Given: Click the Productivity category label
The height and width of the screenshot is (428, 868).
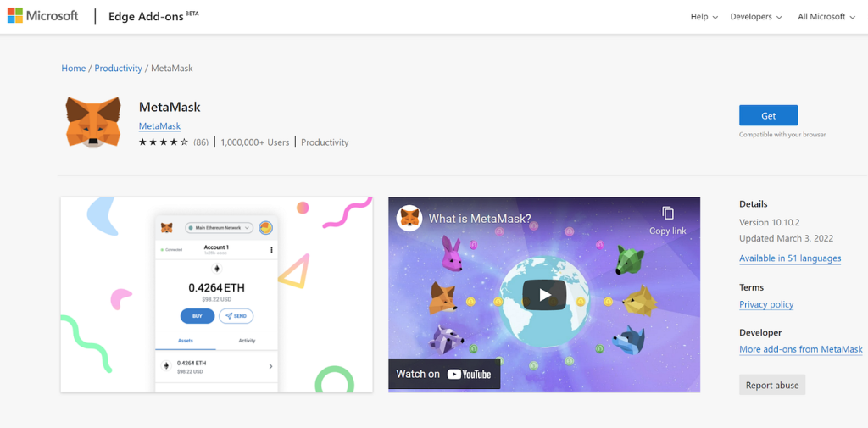Looking at the screenshot, I should [x=325, y=142].
